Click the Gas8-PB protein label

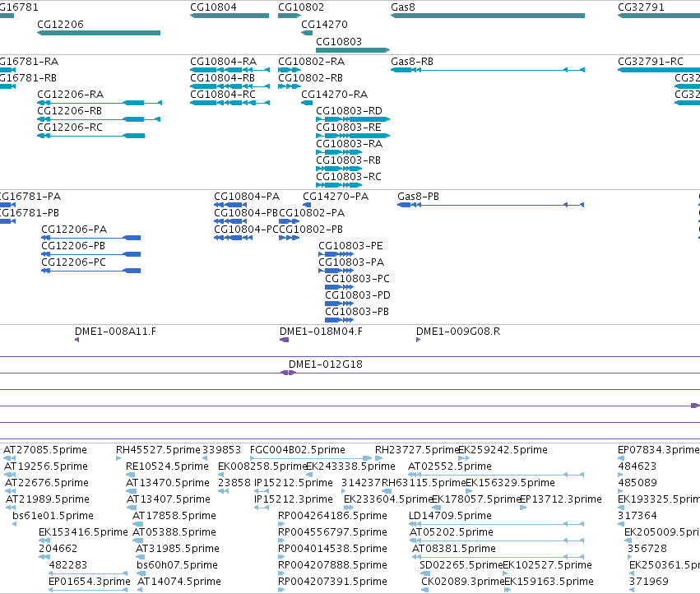tap(419, 197)
